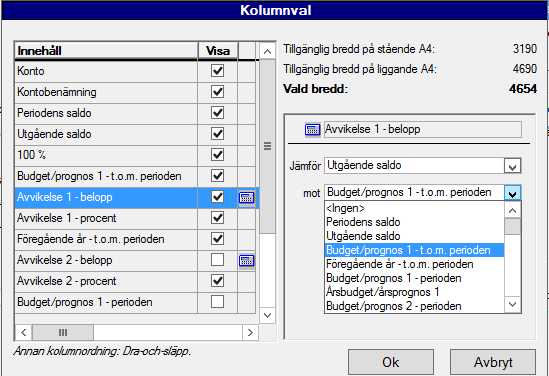
Task: Click calculator icon beside the column name field
Action: click(x=313, y=130)
